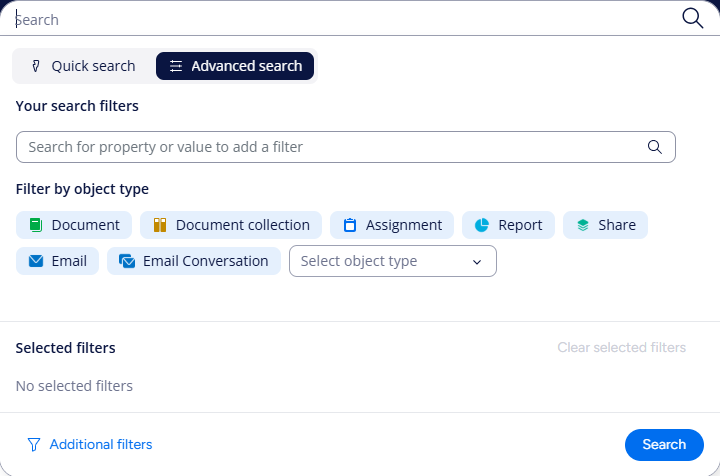Select the Advanced search tab
The height and width of the screenshot is (476, 720).
pos(235,66)
